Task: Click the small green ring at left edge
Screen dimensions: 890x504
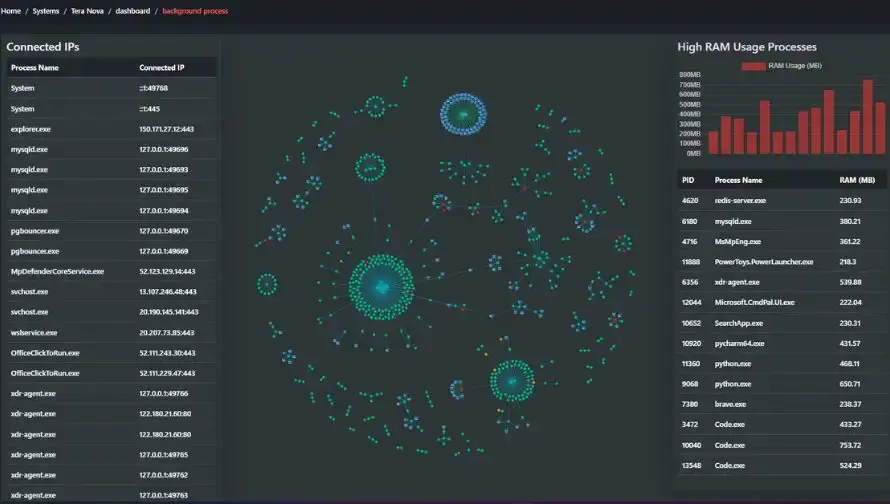Action: [267, 284]
